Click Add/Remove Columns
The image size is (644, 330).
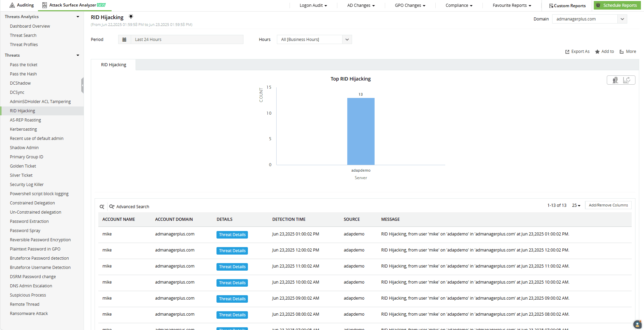608,205
